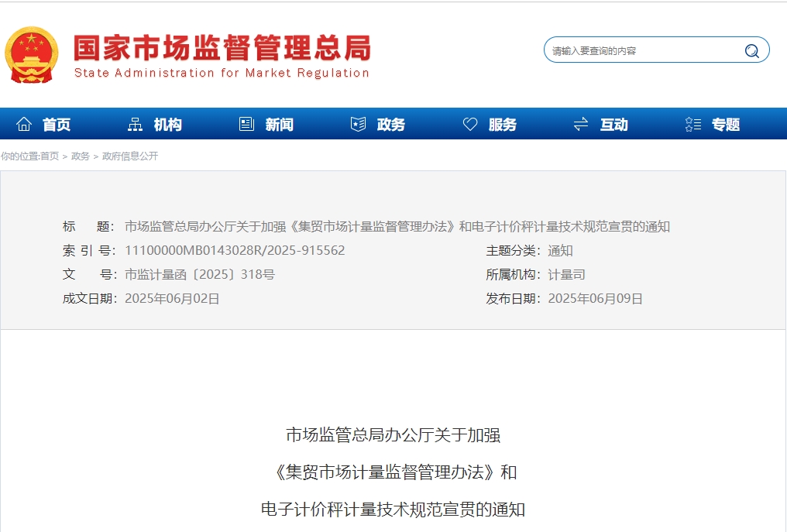Click the State Administration for Market Regulation text

pos(222,73)
